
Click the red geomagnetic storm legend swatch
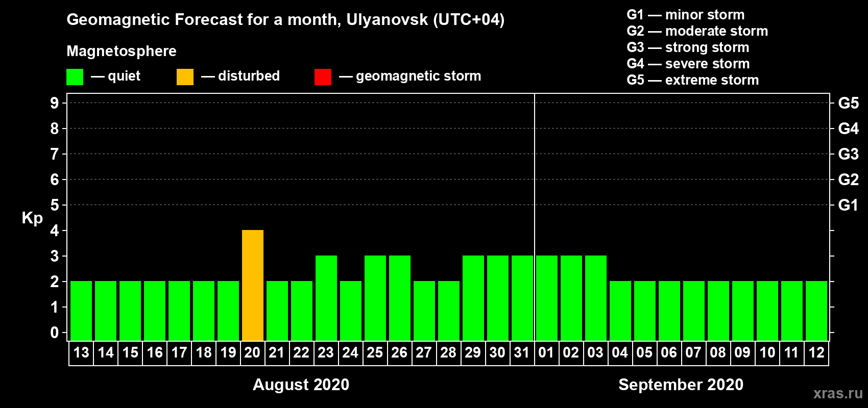323,77
